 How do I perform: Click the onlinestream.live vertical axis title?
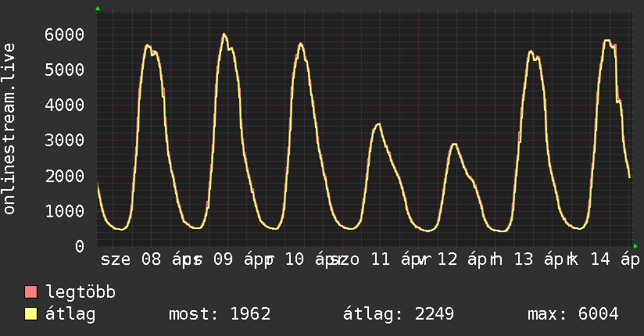pyautogui.click(x=9, y=129)
